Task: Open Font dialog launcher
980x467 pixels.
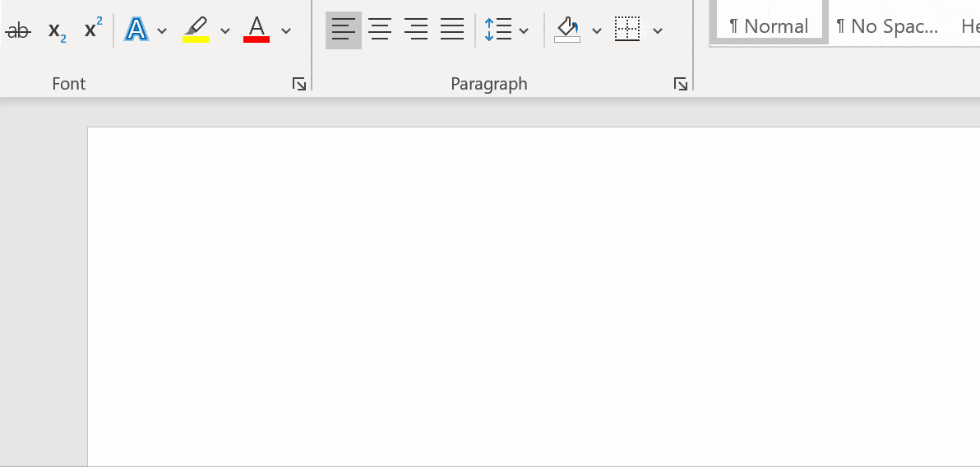Action: tap(299, 84)
